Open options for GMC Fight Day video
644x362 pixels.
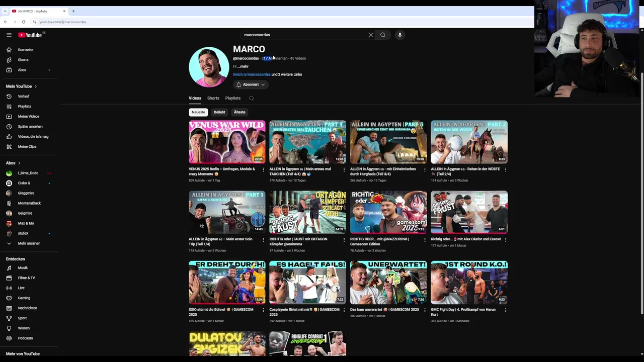(505, 310)
